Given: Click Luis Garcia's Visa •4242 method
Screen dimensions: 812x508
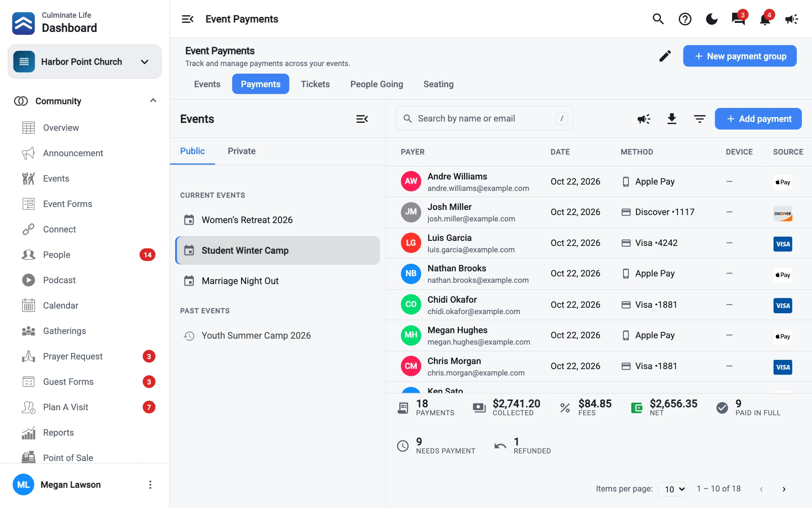Looking at the screenshot, I should [x=649, y=243].
